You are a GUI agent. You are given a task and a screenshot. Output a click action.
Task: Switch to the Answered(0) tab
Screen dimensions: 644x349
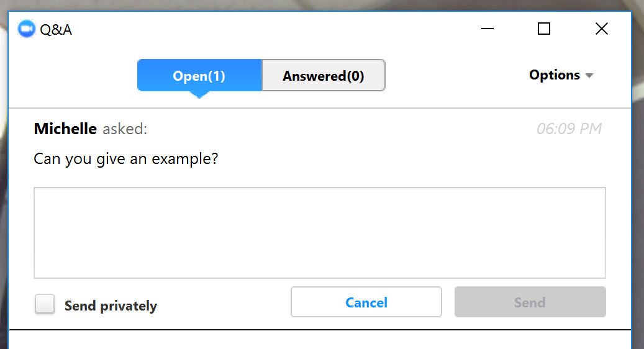[324, 76]
